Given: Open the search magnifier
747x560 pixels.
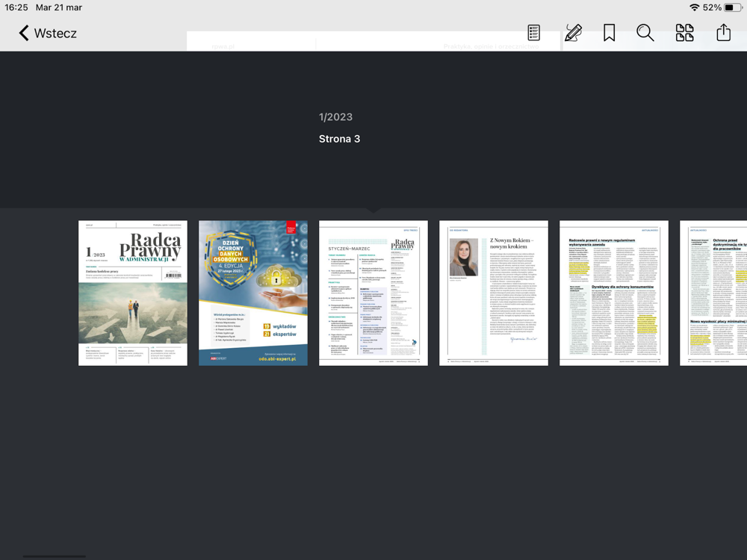Looking at the screenshot, I should tap(645, 33).
